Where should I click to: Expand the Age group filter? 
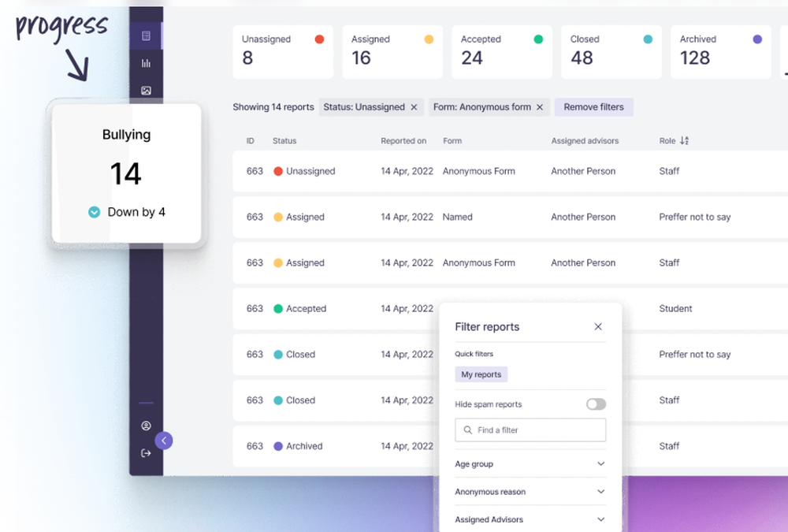click(600, 464)
